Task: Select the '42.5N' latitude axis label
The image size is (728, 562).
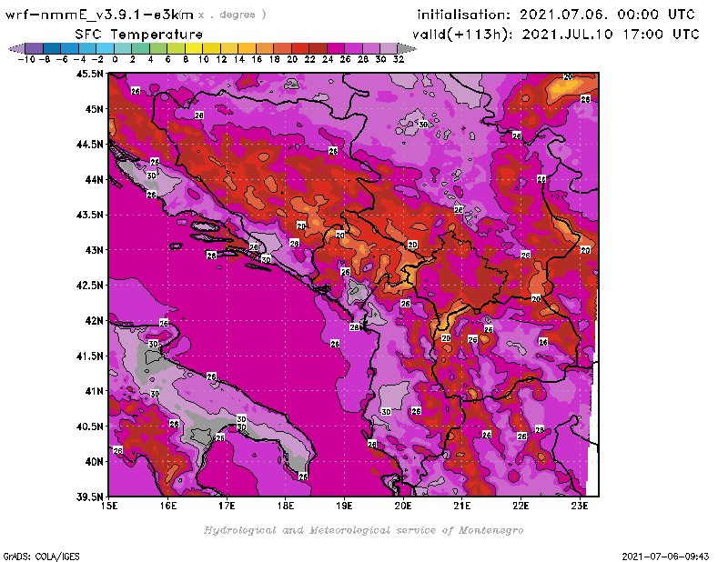Action: [x=89, y=286]
